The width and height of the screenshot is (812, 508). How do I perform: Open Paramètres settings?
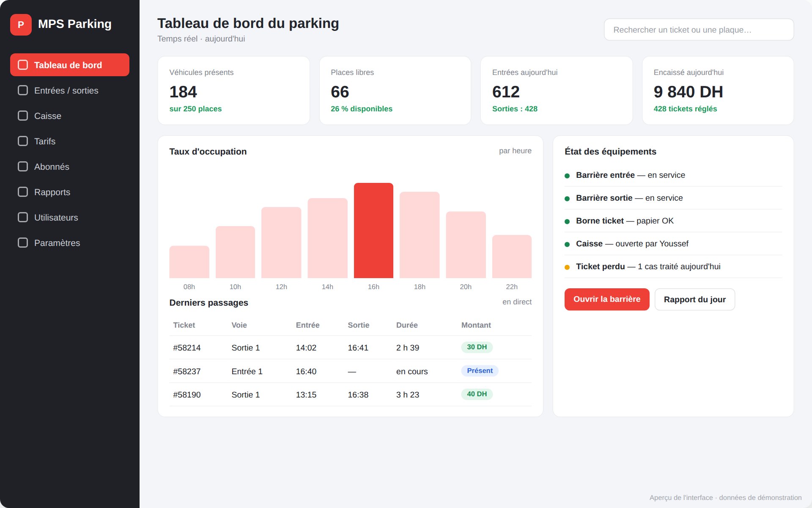point(70,243)
